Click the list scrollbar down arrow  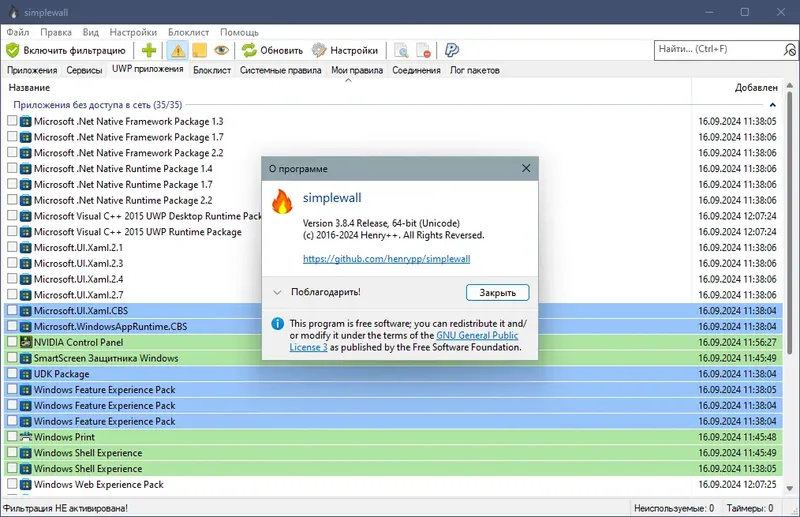(x=790, y=488)
